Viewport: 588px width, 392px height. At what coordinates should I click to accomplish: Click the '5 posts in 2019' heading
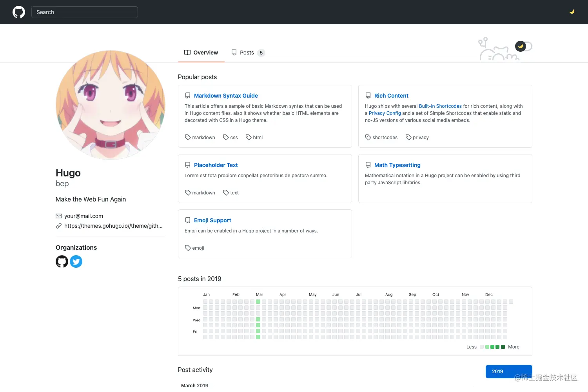click(200, 279)
